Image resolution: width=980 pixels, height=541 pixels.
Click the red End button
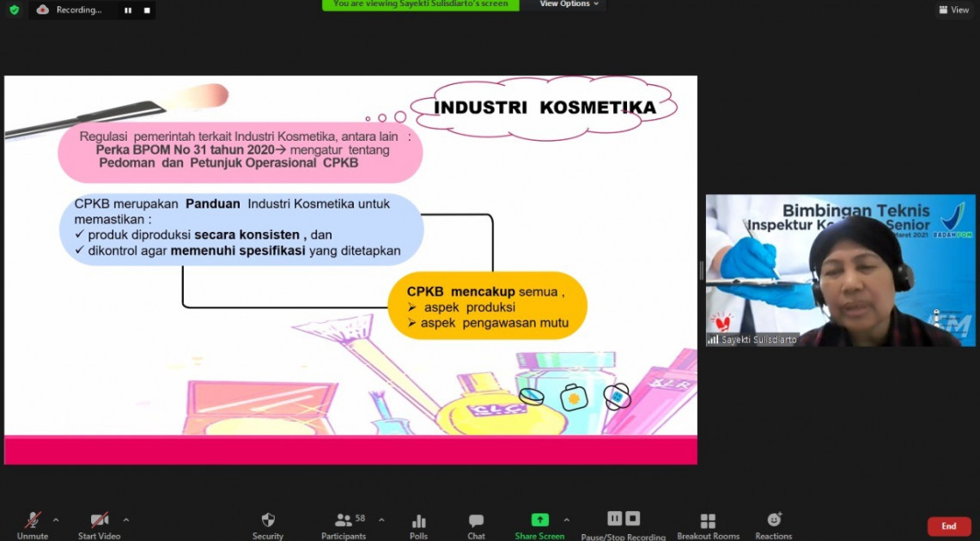[x=948, y=526]
